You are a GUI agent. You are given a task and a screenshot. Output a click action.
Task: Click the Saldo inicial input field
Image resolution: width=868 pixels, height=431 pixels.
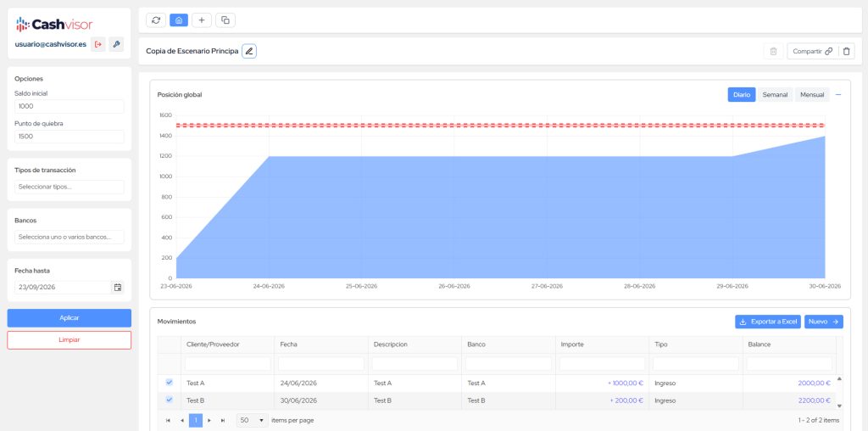tap(70, 106)
